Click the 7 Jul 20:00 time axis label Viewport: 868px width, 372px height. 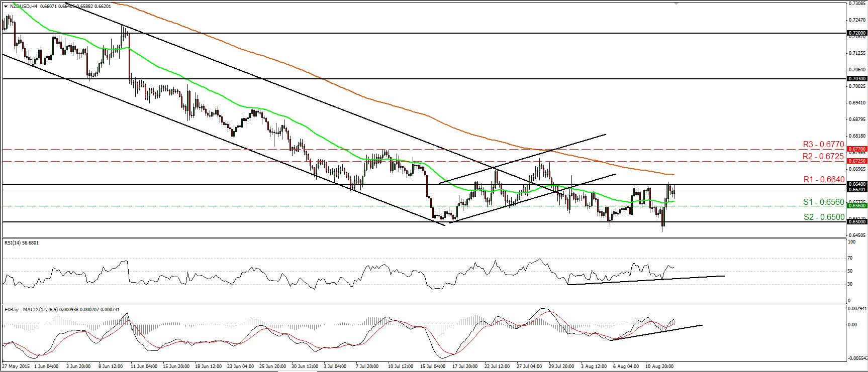click(x=367, y=366)
